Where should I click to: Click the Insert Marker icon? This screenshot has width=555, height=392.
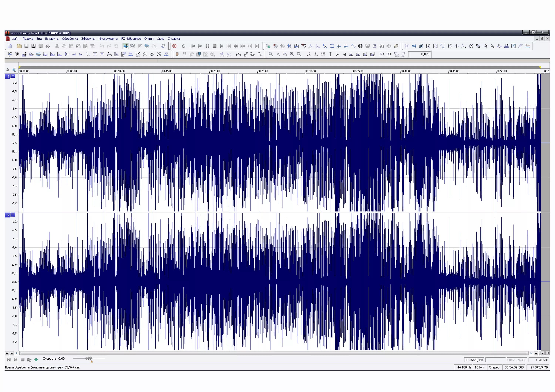pyautogui.click(x=177, y=54)
